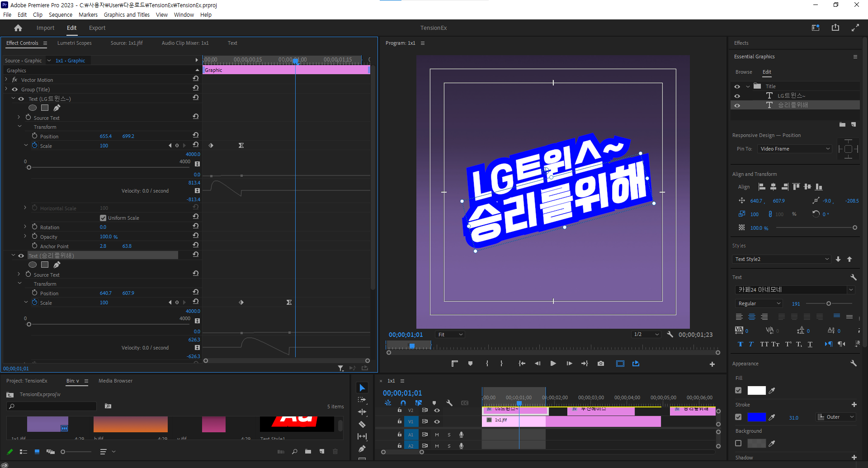Toggle Faux Bold text style

click(x=741, y=344)
